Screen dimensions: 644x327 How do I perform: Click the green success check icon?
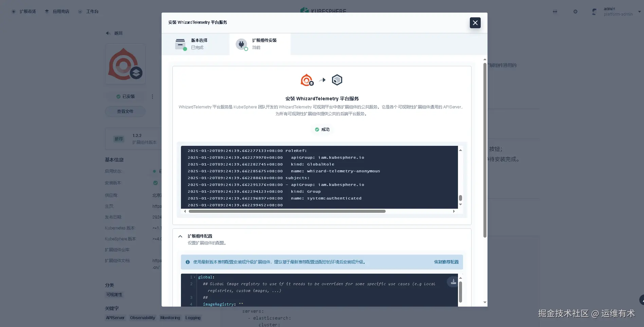click(317, 130)
